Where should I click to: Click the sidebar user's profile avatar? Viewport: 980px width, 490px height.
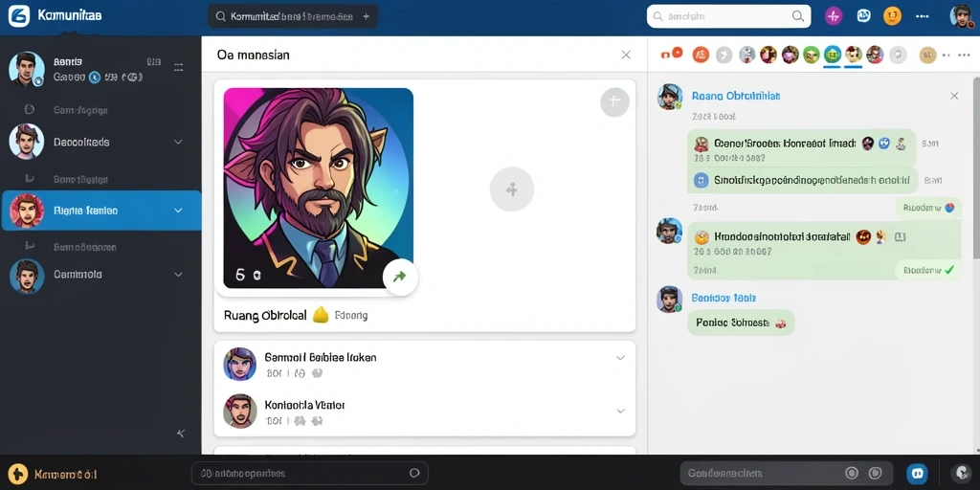click(x=26, y=69)
